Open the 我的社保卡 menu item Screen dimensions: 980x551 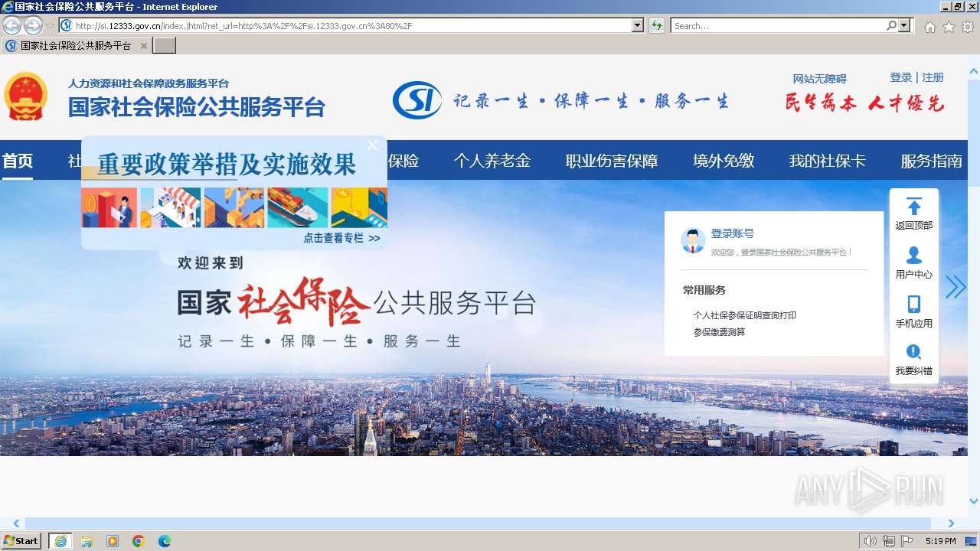coord(828,161)
